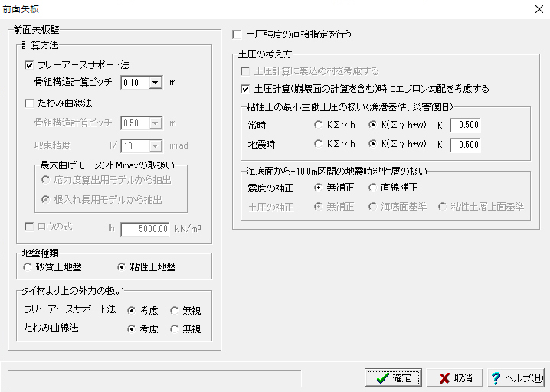The image size is (550, 392).
Task: Open the 0.50 pitch dropdown
Action: click(x=155, y=123)
